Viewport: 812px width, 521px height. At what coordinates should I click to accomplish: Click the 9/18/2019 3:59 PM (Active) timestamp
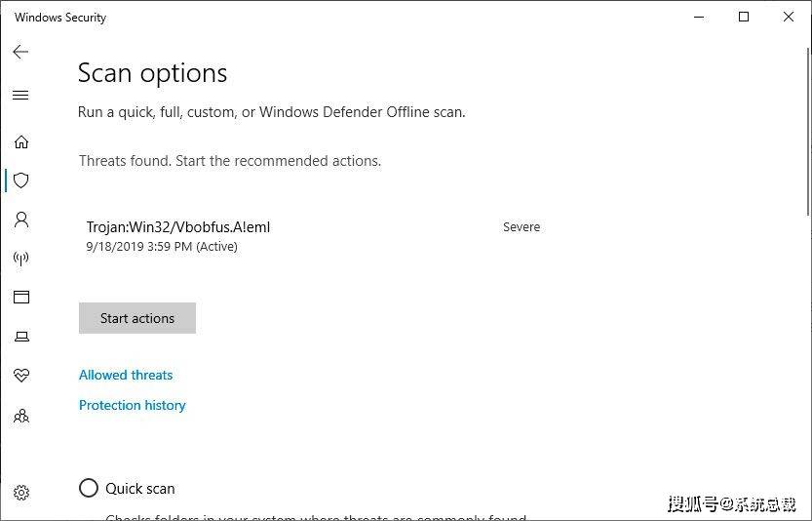(162, 246)
